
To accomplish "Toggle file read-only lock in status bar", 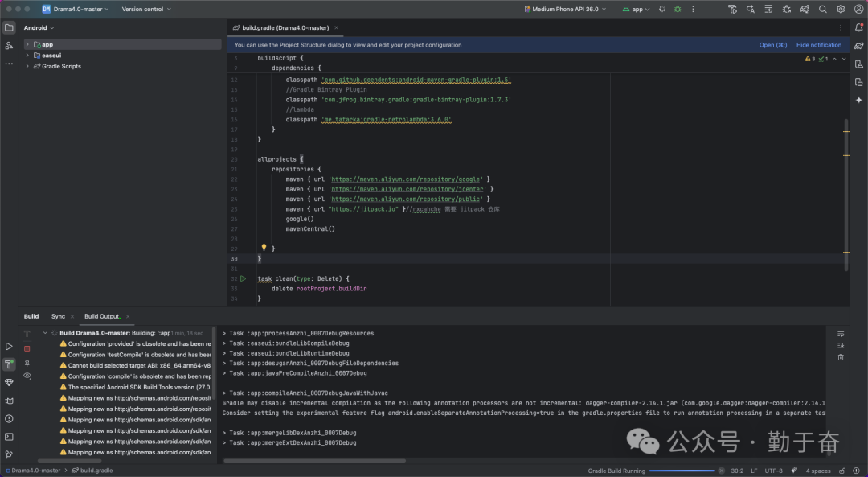I will pyautogui.click(x=842, y=471).
